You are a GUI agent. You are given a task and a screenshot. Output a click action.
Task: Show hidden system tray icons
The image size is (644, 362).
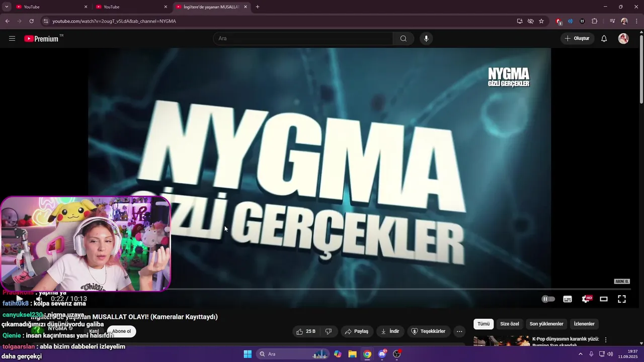581,354
